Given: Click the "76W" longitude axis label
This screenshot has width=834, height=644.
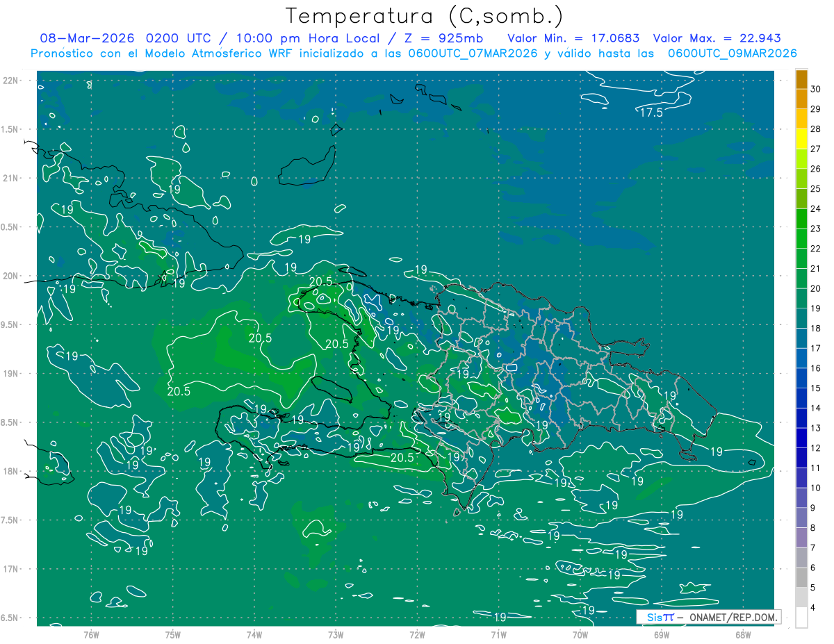Looking at the screenshot, I should [x=91, y=635].
